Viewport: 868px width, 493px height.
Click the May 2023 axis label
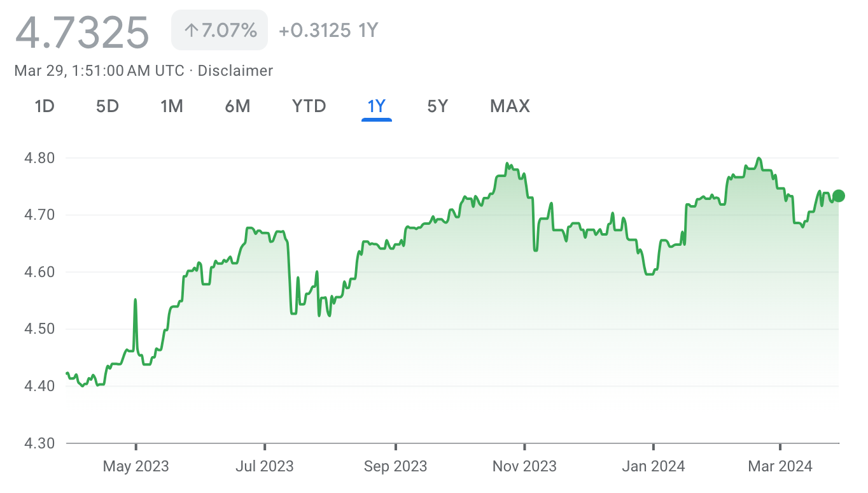(136, 466)
